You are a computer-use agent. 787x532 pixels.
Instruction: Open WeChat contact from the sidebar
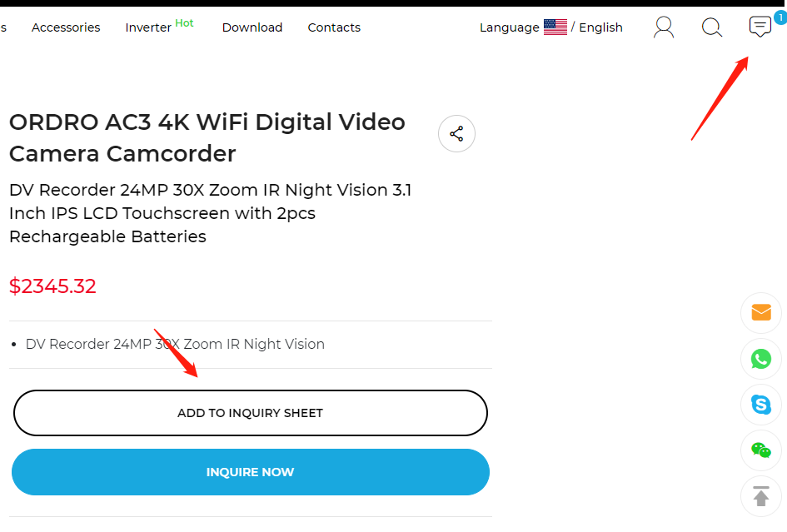(760, 450)
